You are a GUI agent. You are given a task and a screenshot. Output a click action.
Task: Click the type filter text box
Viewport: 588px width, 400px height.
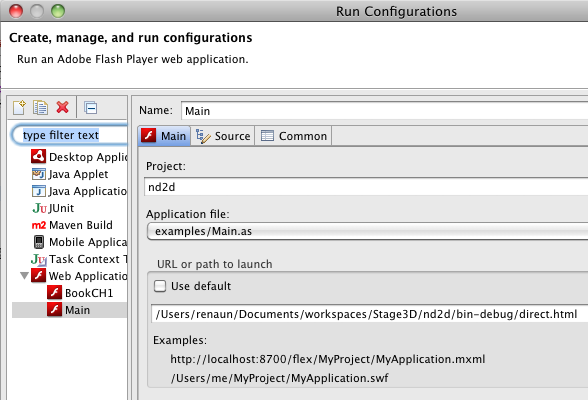click(x=70, y=135)
